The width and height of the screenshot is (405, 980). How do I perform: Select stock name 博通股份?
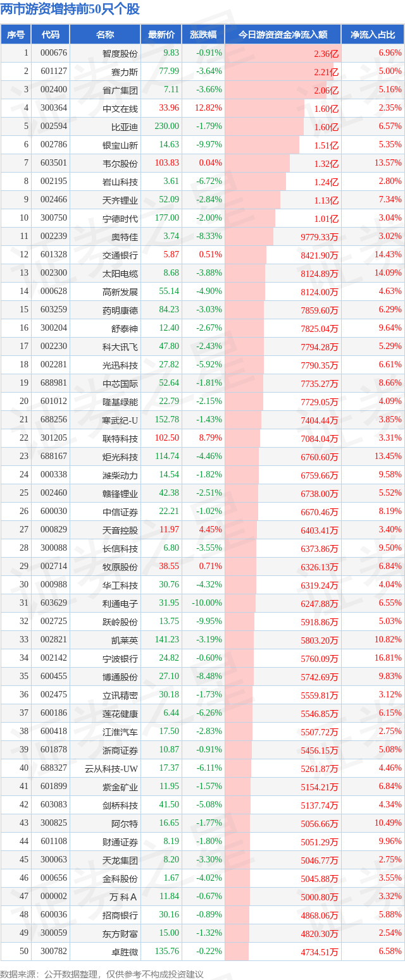120,677
